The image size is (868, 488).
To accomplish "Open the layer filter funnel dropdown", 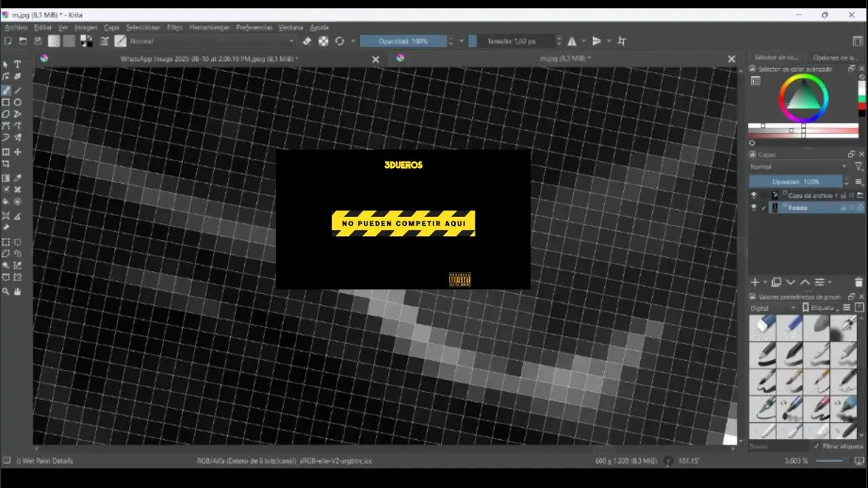I will pyautogui.click(x=859, y=167).
